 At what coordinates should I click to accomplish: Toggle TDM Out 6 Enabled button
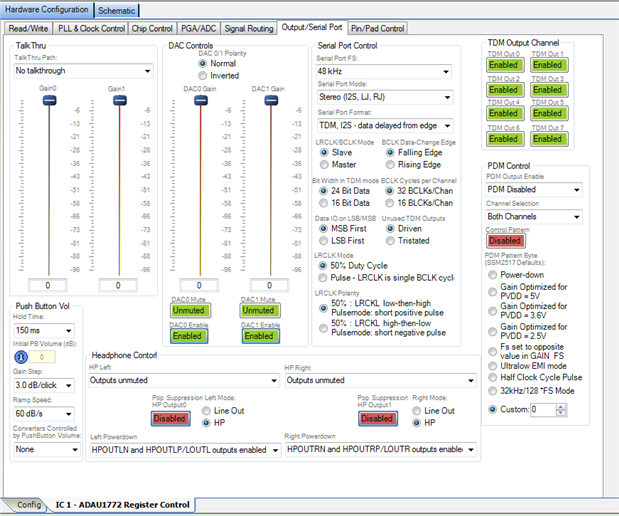click(505, 139)
